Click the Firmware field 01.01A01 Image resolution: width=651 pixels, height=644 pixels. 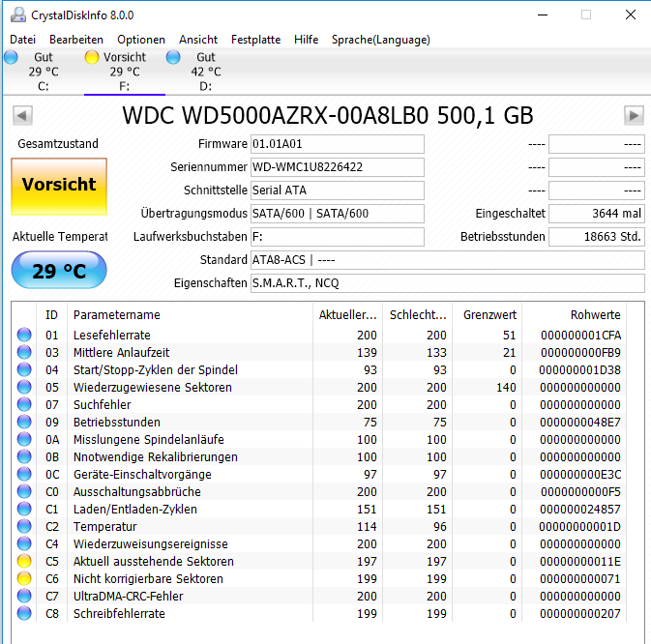point(338,144)
